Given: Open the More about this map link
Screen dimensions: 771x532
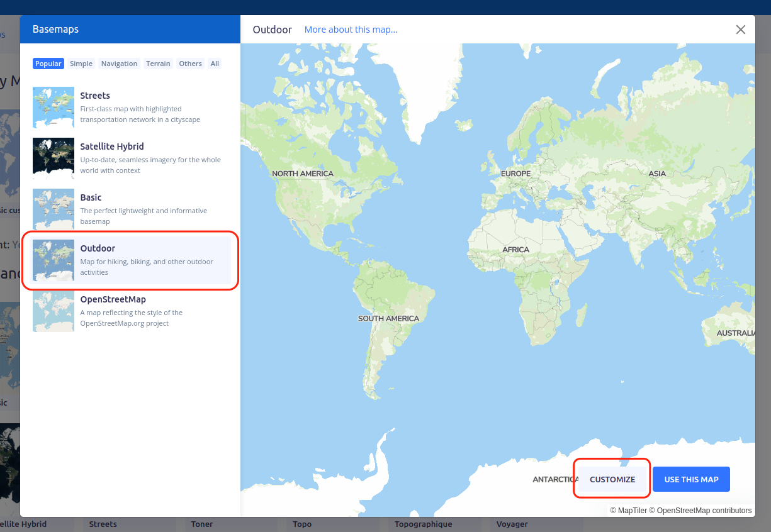Looking at the screenshot, I should pyautogui.click(x=351, y=30).
